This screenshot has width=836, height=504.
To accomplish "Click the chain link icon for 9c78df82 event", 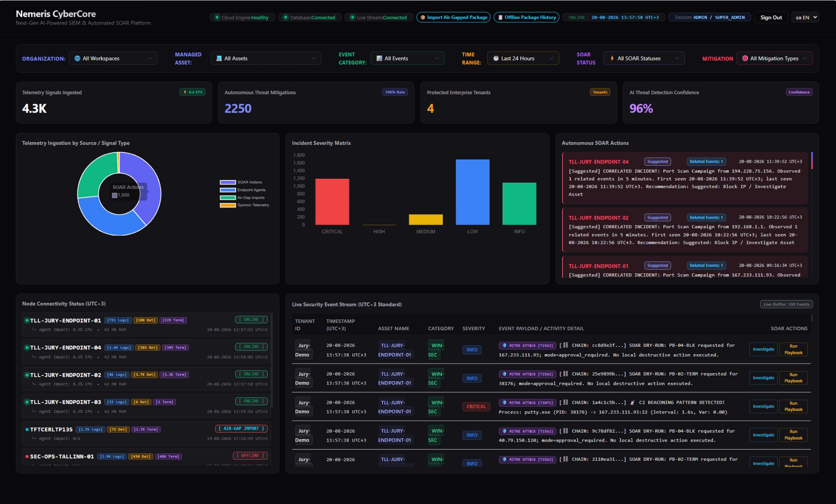I will pyautogui.click(x=565, y=431).
